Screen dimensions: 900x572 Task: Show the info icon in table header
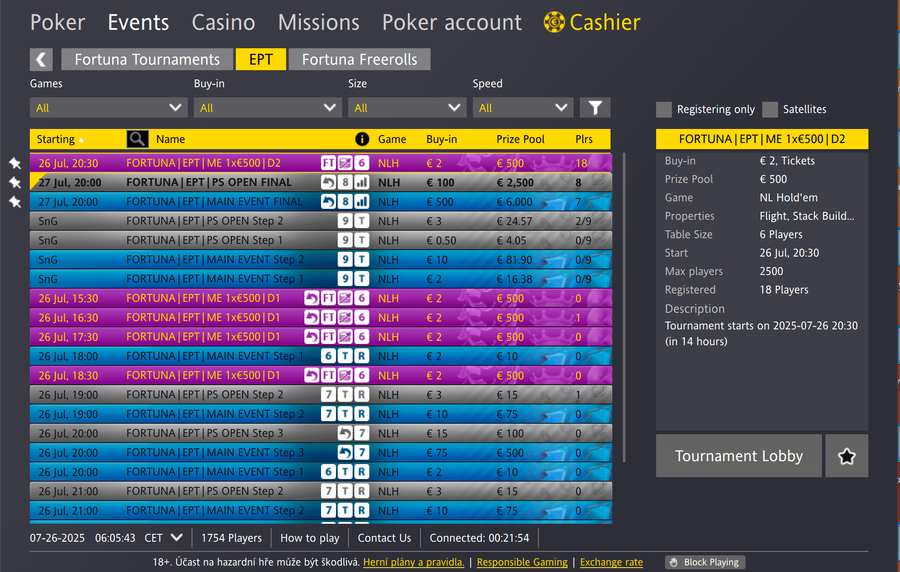(x=362, y=139)
